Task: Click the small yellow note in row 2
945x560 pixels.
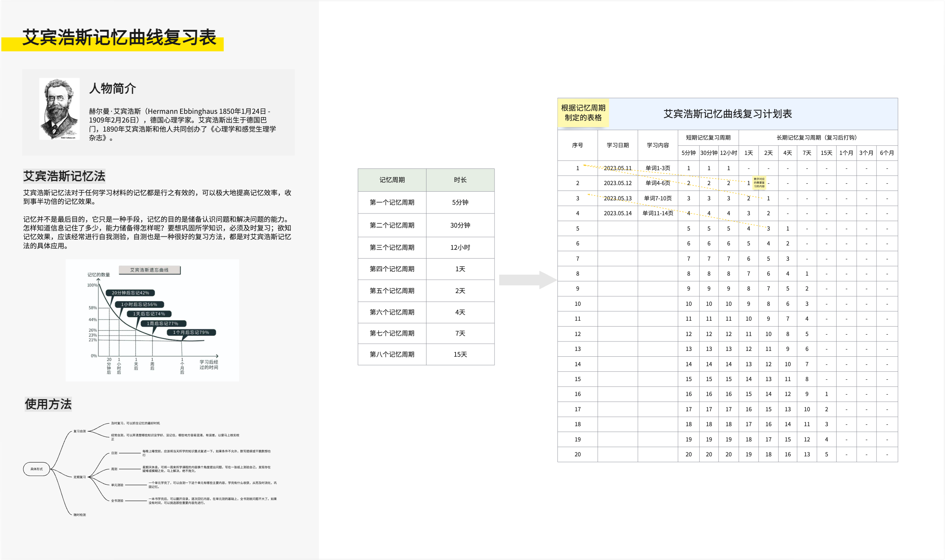Action: 759,183
